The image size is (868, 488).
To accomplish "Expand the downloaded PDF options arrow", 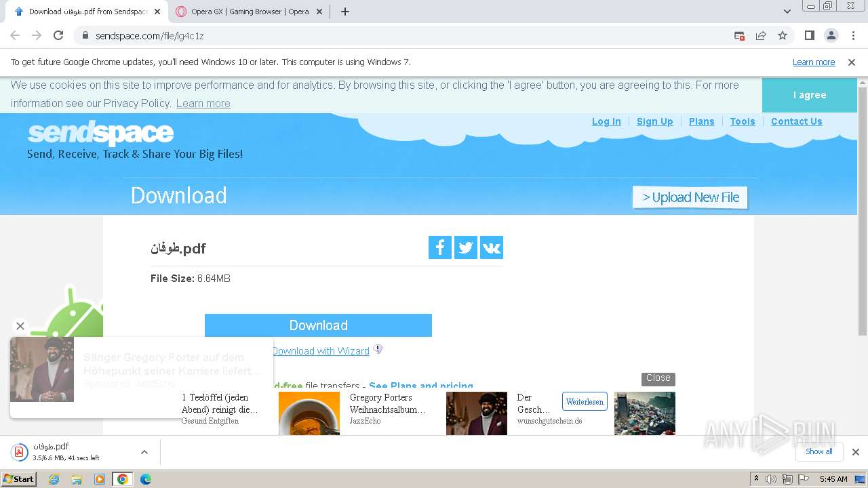I will coord(144,452).
